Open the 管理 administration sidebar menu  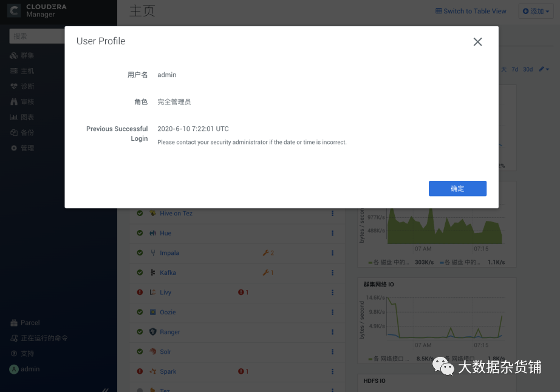pyautogui.click(x=22, y=148)
